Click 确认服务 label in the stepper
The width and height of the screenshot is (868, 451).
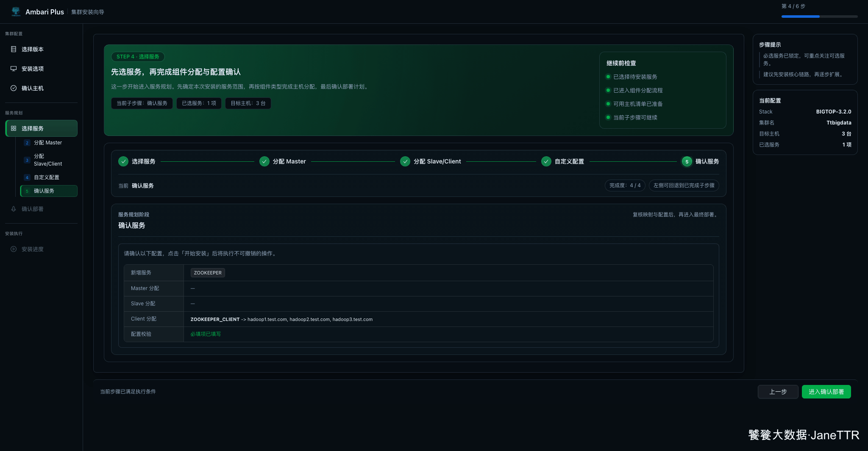pyautogui.click(x=707, y=161)
